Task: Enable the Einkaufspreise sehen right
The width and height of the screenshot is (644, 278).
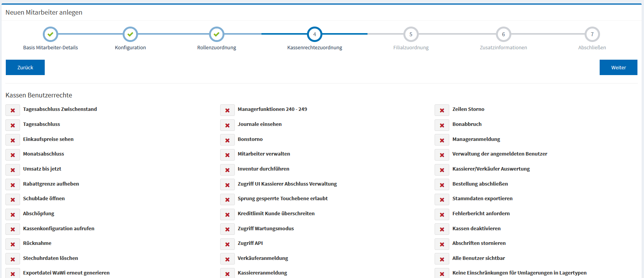Action: [x=13, y=140]
